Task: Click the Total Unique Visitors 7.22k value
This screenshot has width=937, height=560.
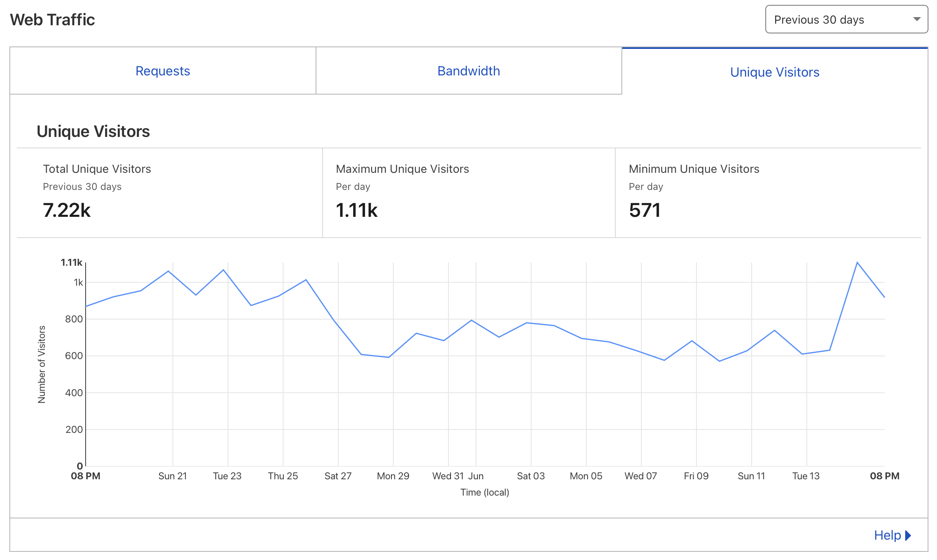Action: 67,210
